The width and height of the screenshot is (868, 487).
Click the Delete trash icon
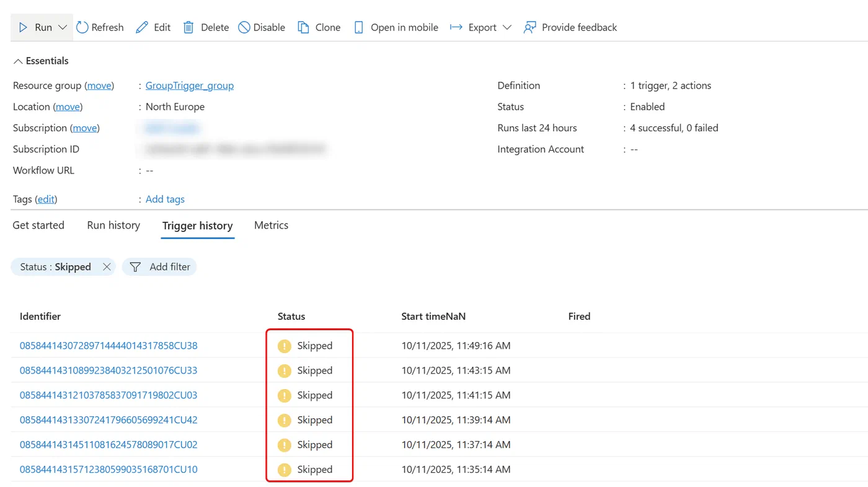[x=188, y=27]
